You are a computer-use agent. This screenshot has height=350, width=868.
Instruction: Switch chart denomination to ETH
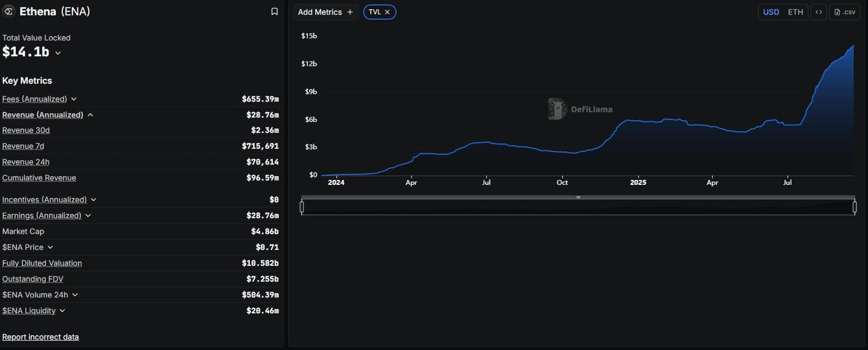pyautogui.click(x=795, y=12)
